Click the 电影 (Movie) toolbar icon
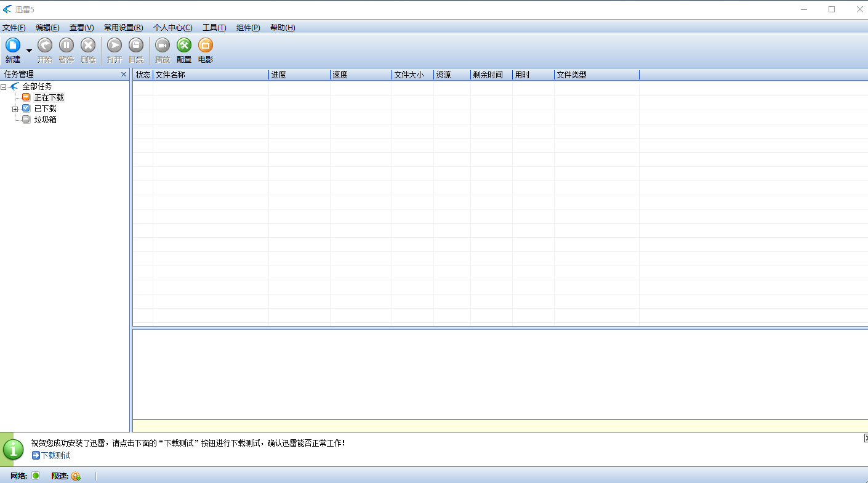 pos(206,46)
